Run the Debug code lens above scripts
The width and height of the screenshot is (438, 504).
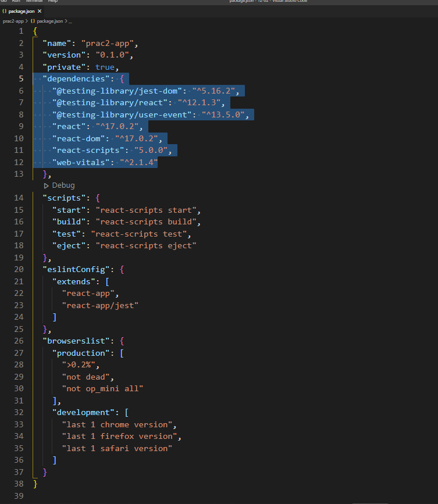63,185
